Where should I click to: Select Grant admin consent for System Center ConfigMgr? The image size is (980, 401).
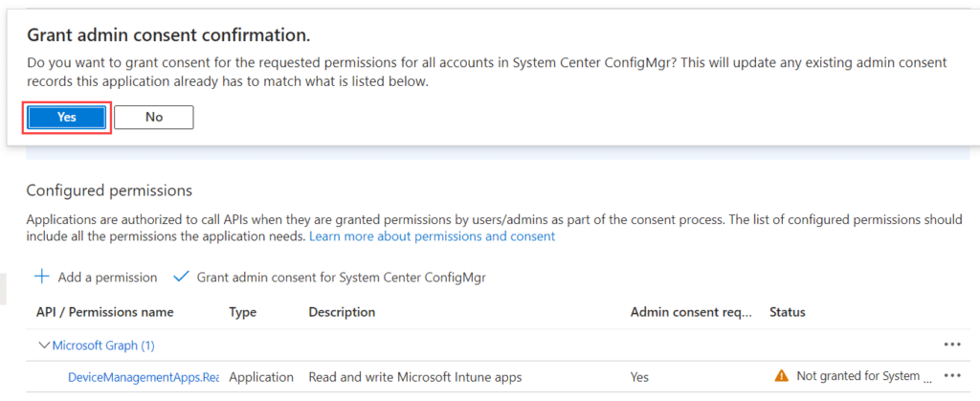(342, 278)
